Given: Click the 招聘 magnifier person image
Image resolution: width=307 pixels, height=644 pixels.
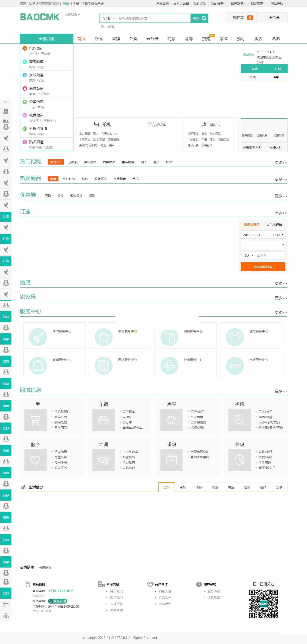Looking at the screenshot, I should (239, 420).
